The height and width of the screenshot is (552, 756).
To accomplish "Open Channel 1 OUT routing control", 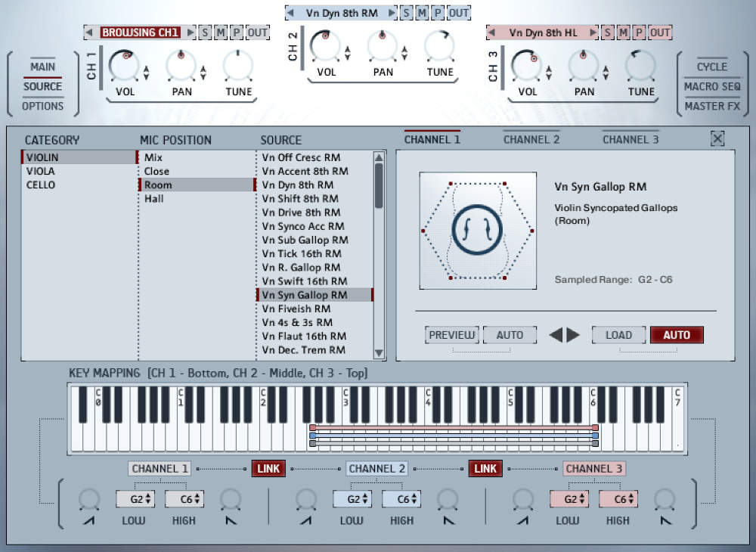I will [x=256, y=33].
